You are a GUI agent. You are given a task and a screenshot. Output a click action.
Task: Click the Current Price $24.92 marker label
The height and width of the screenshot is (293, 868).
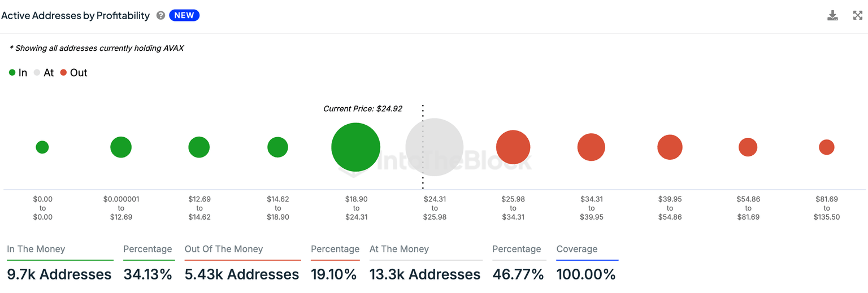point(363,108)
